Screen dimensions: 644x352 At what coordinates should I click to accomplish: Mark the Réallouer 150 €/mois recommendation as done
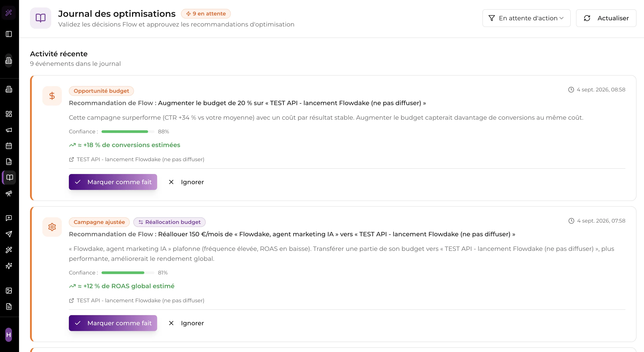(x=113, y=323)
